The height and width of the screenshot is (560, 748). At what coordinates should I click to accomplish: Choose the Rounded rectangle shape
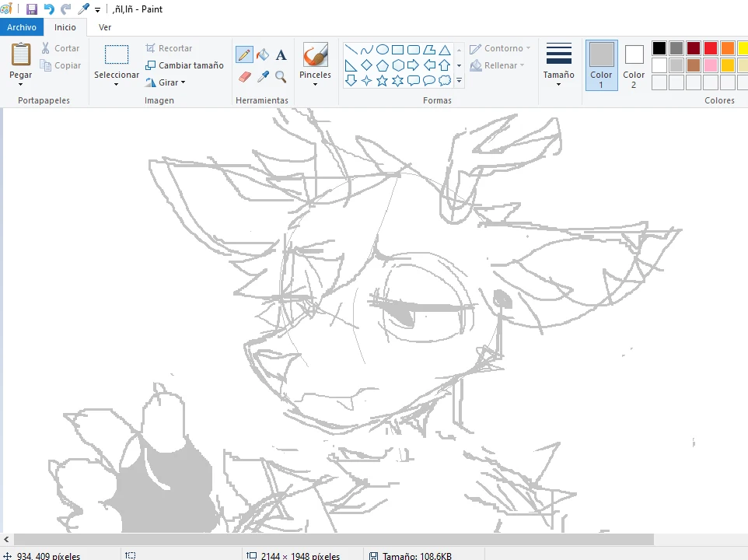(x=414, y=50)
